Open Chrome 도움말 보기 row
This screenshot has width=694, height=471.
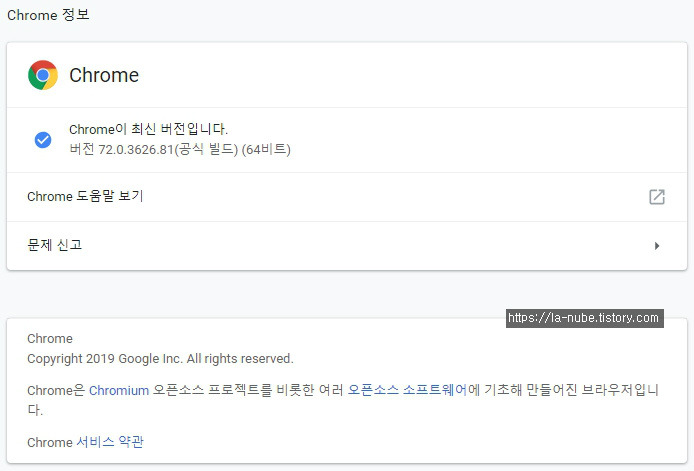pyautogui.click(x=347, y=197)
